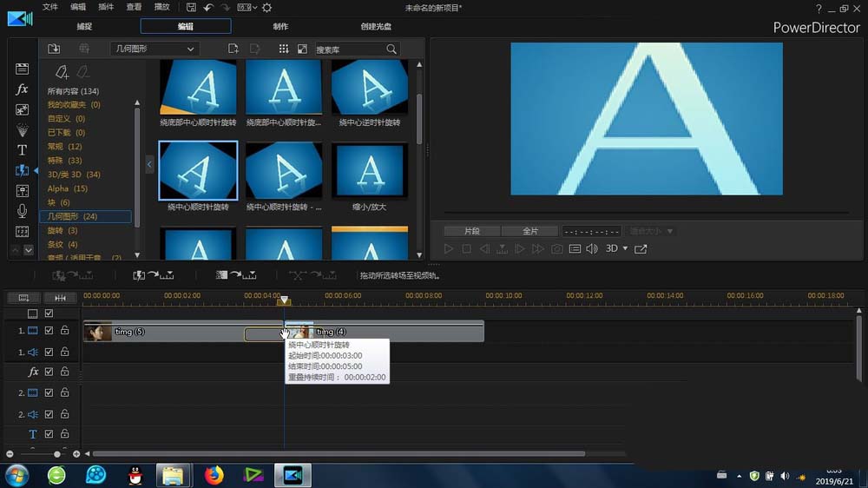
Task: Open the Chapter Room filmstrip icon
Action: [x=23, y=231]
